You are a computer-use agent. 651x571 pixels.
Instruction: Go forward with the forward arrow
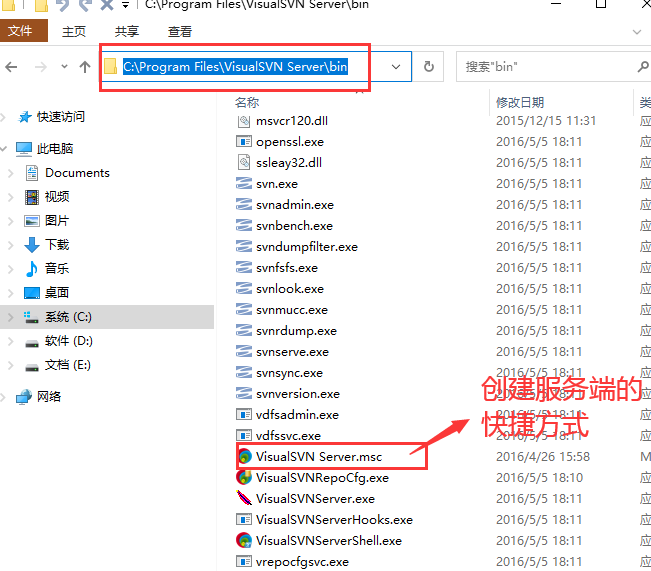pyautogui.click(x=41, y=67)
